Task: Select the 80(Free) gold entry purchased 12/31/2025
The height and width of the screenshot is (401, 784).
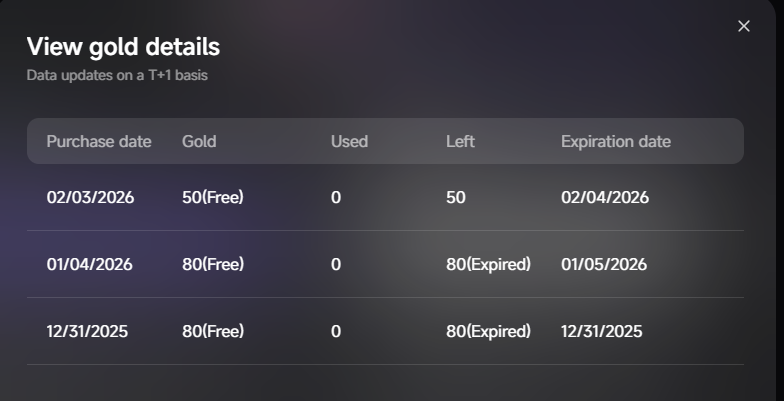Action: [212, 331]
